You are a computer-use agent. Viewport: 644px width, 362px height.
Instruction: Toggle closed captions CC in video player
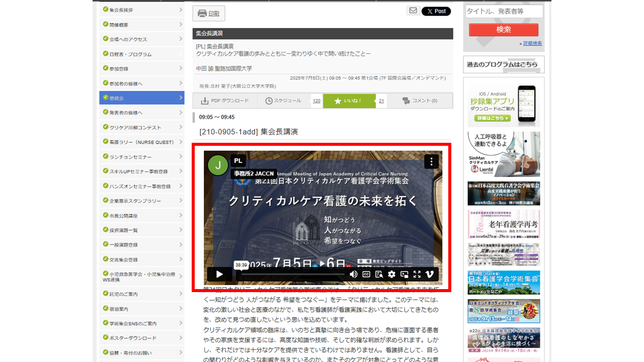(366, 274)
